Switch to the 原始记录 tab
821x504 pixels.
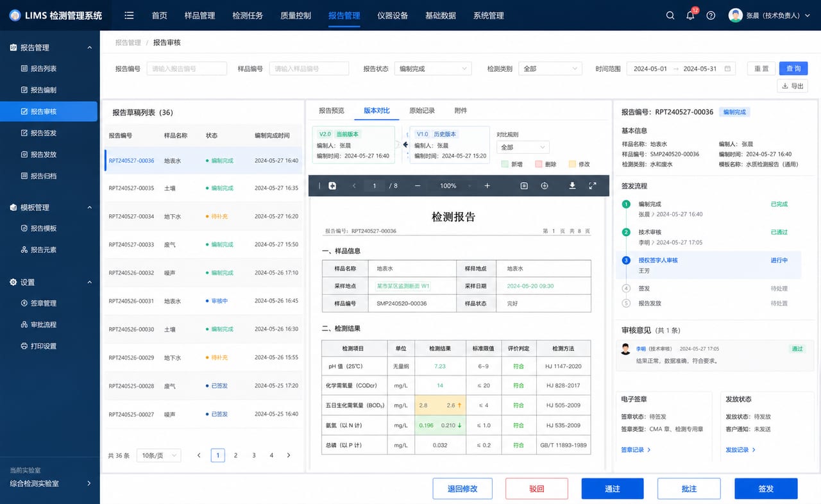422,110
